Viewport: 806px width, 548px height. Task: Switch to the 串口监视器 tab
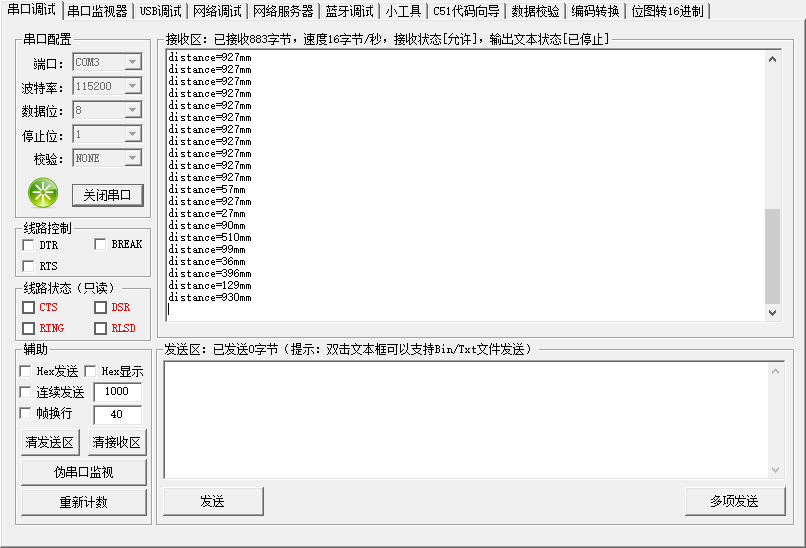pos(97,11)
